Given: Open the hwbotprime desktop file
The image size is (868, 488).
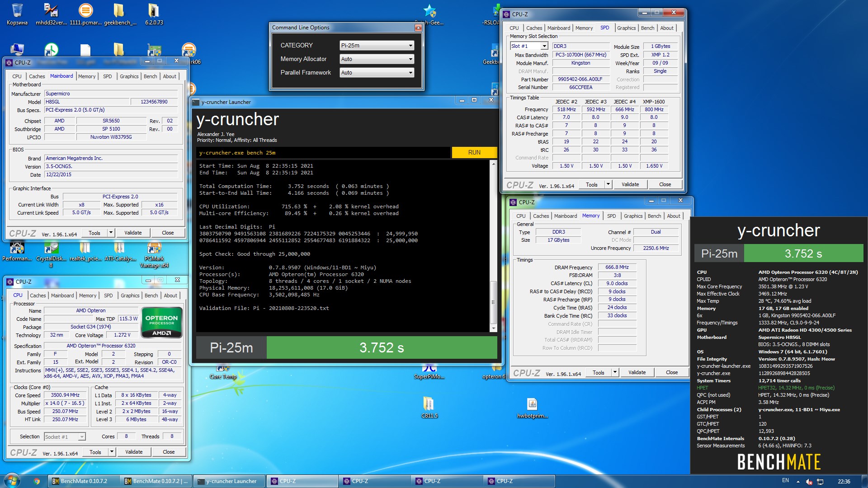Looking at the screenshot, I should click(532, 408).
